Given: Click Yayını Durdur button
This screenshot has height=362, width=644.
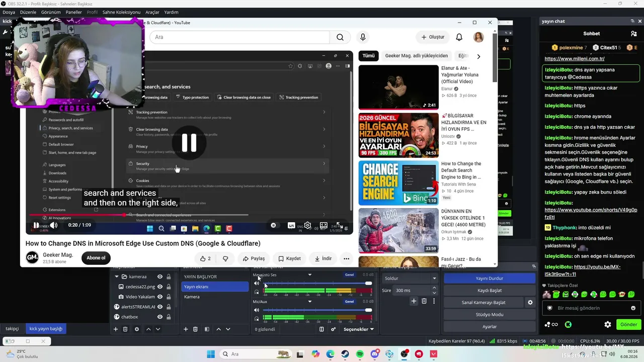Looking at the screenshot, I should tap(490, 279).
